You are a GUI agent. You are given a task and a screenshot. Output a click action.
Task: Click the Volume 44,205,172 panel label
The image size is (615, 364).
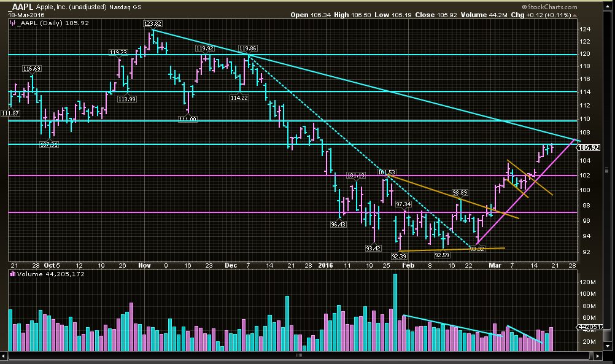[50, 274]
